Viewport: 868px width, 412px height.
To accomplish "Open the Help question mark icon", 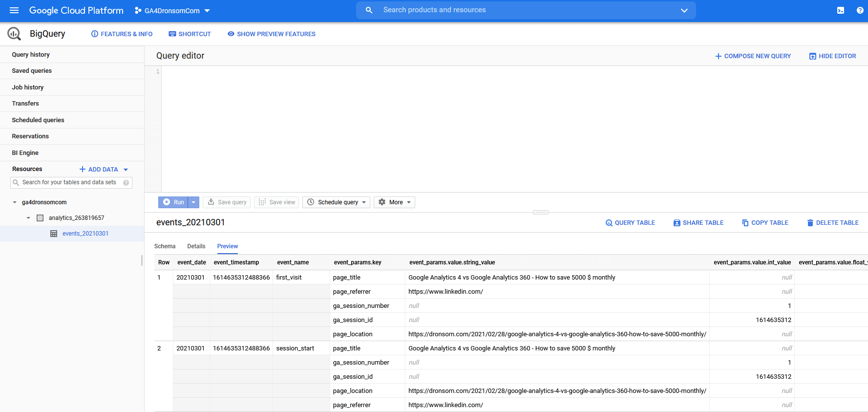I will pos(860,10).
